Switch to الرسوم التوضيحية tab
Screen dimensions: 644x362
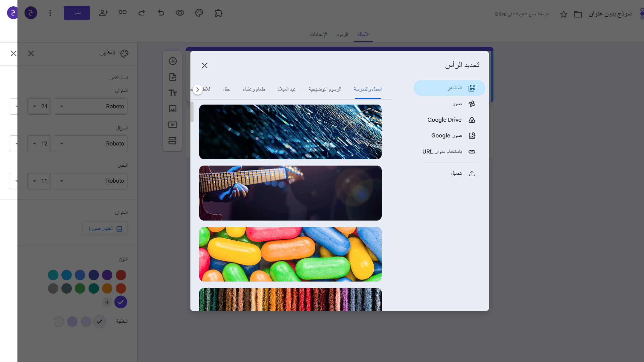(x=325, y=89)
